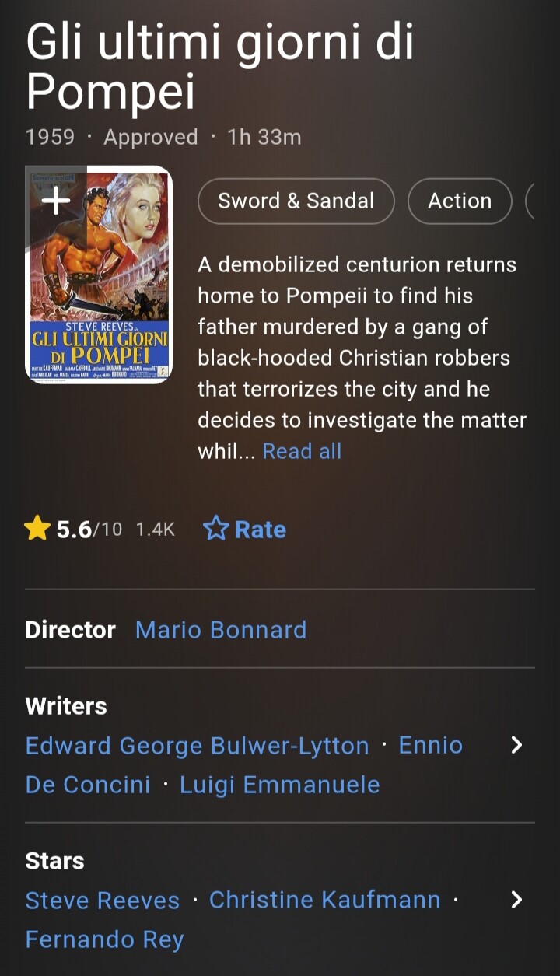Open the partially hidden third genre chip
Image resolution: width=560 pixels, height=976 pixels.
coord(530,201)
